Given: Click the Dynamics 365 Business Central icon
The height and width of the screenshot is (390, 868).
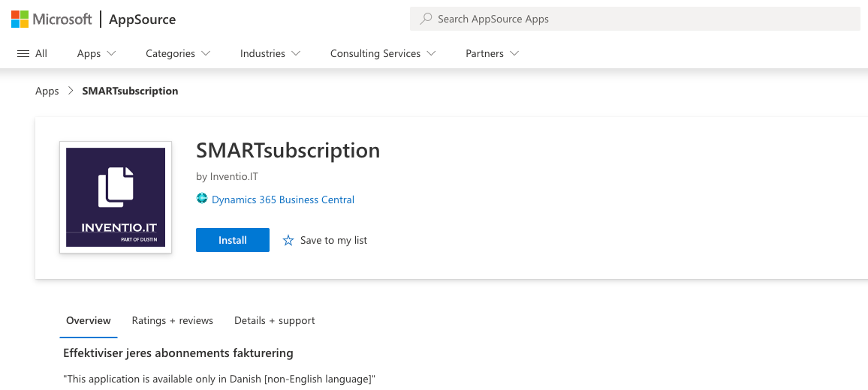Looking at the screenshot, I should pos(202,199).
